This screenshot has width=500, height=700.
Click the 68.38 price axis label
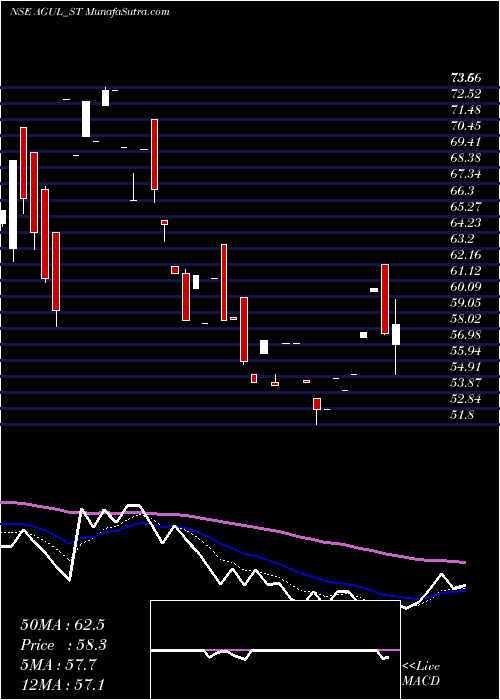click(x=466, y=158)
